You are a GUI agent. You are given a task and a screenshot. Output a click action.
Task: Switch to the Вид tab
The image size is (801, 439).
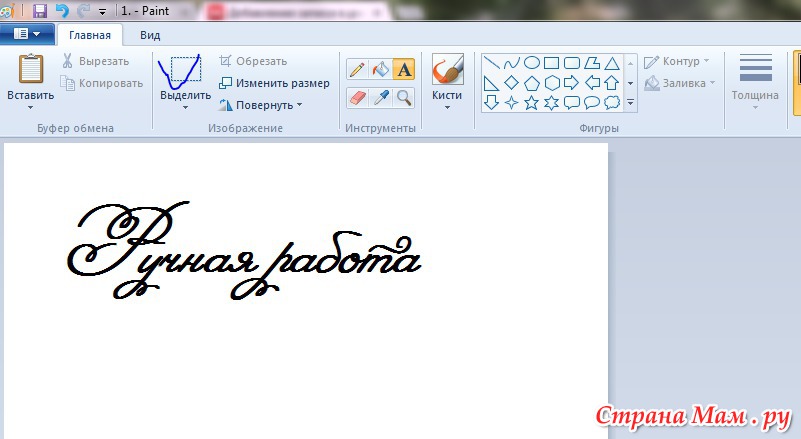tap(150, 34)
